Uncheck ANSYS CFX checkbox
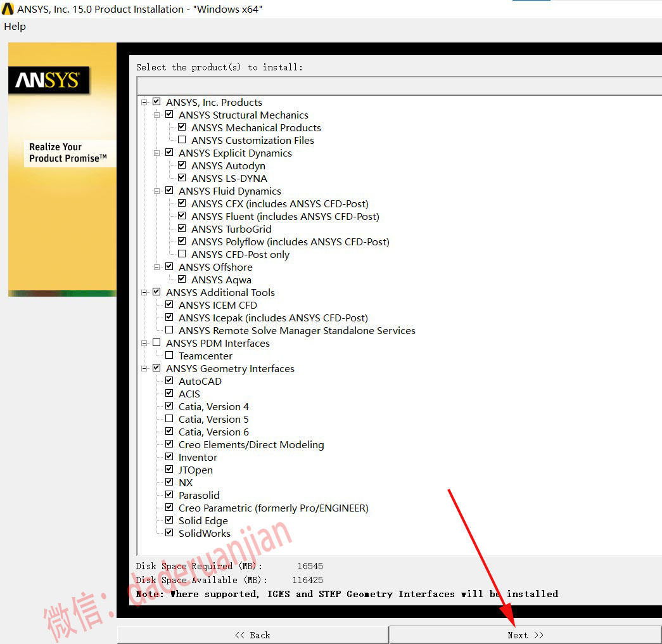 pyautogui.click(x=182, y=203)
